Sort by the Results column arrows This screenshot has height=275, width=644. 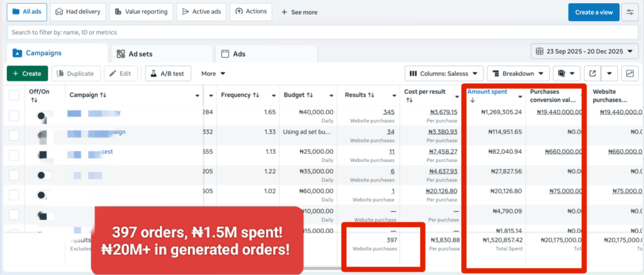(x=371, y=95)
